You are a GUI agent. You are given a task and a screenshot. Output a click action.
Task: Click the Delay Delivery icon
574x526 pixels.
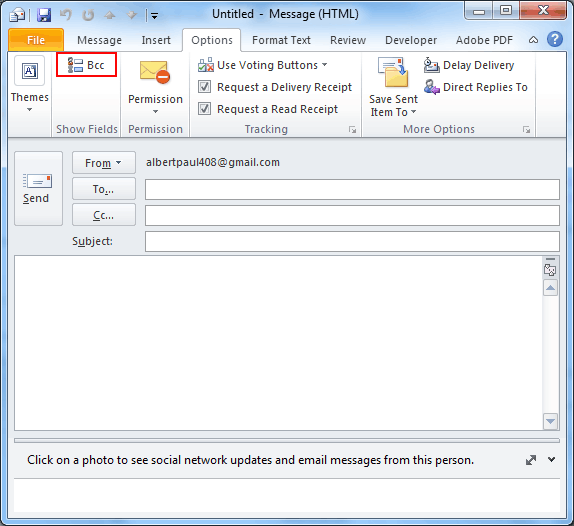point(432,65)
